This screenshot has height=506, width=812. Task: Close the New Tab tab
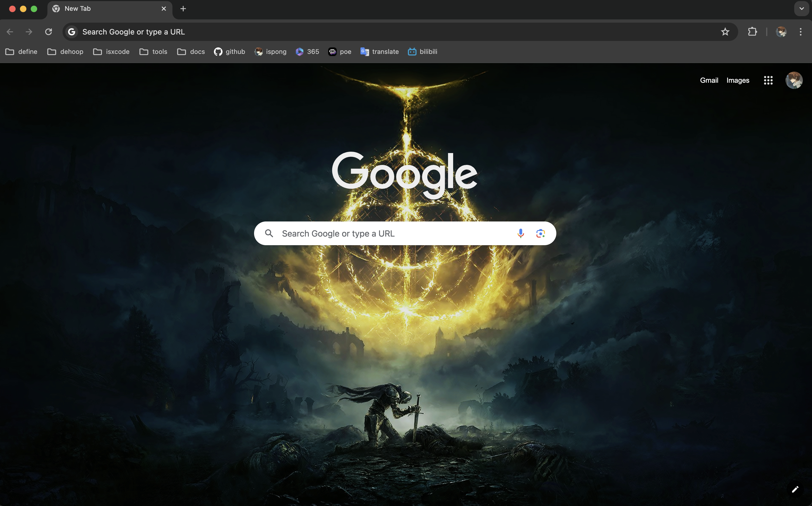pos(164,9)
